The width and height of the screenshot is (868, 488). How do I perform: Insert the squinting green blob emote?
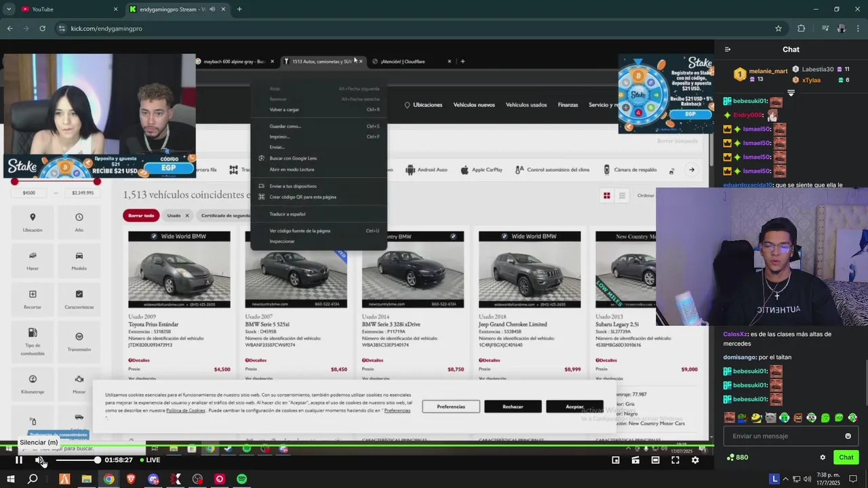839,418
